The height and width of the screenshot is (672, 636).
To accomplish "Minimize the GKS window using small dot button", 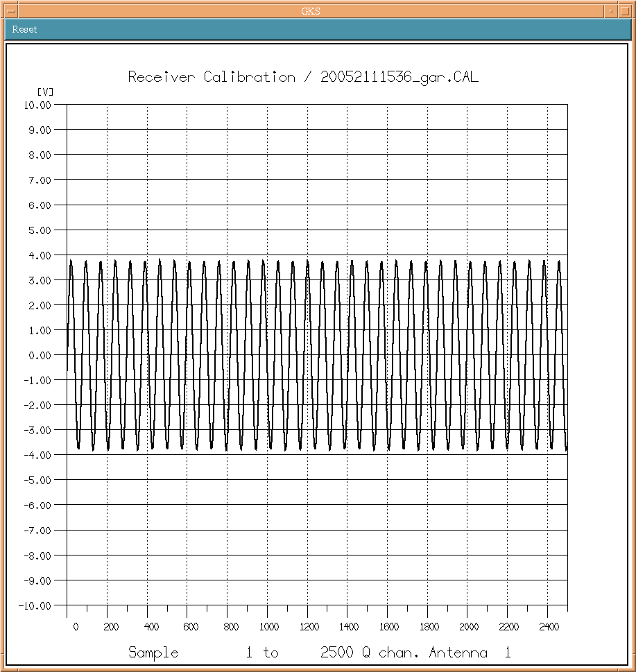I will coord(611,11).
